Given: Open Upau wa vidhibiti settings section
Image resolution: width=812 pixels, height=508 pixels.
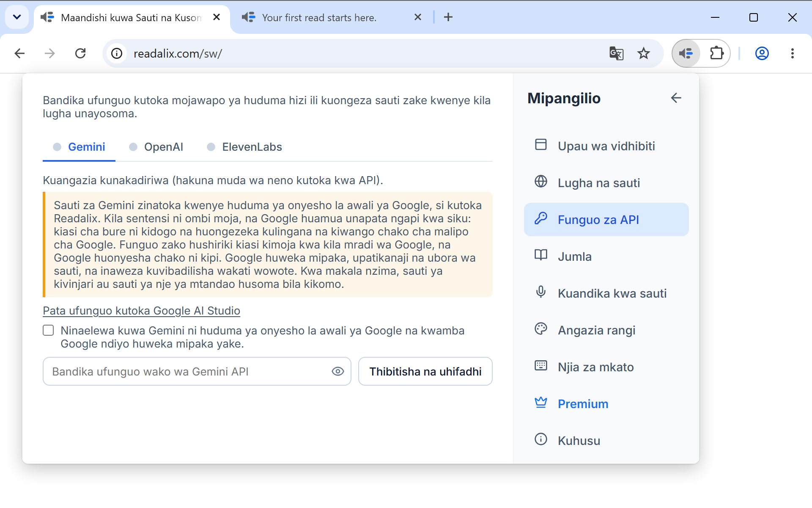Looking at the screenshot, I should coord(606,146).
